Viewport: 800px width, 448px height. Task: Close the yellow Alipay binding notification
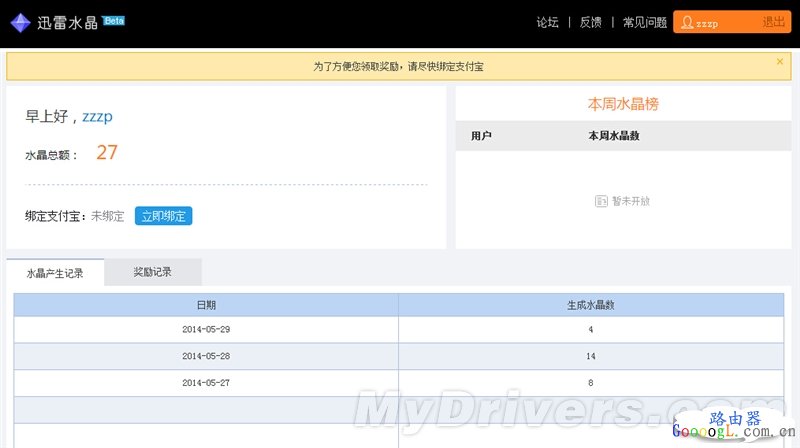[x=780, y=61]
